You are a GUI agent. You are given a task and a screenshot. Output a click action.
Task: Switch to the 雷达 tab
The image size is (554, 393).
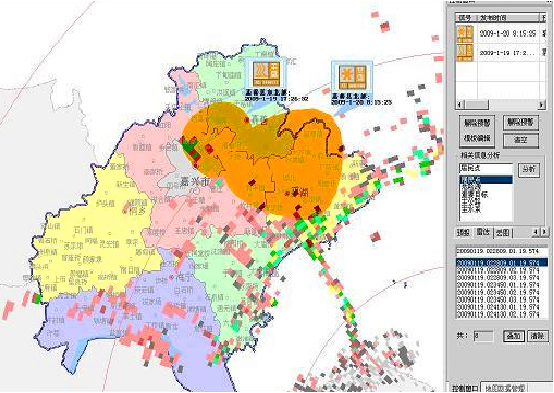[x=483, y=232]
